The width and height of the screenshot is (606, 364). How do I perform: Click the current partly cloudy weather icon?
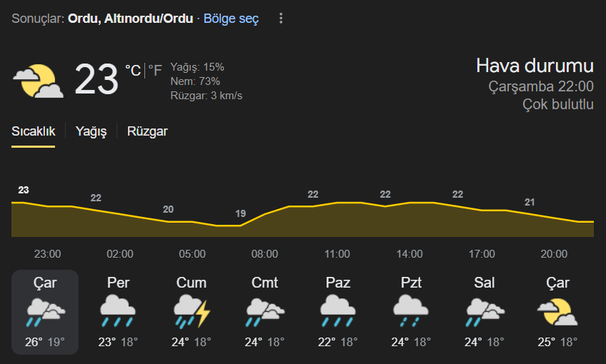(x=39, y=81)
